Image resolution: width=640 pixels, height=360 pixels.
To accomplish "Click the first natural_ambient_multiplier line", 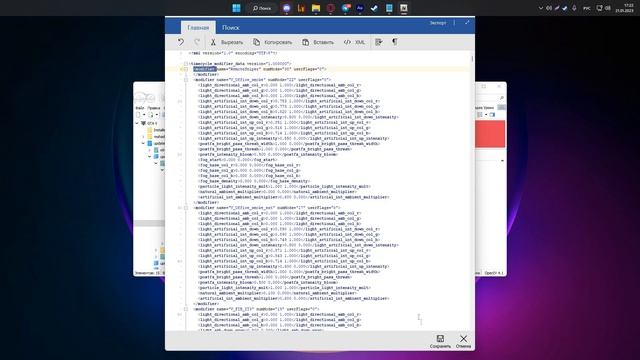I will pos(277,191).
